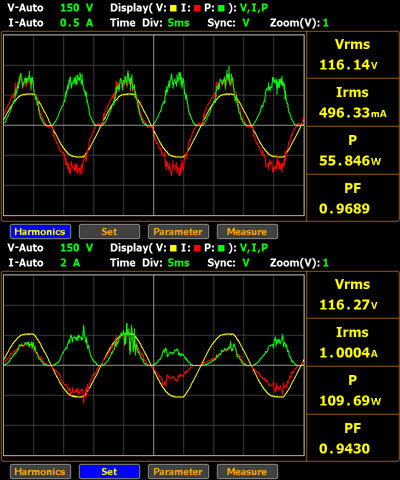The width and height of the screenshot is (400, 480).
Task: Click the lower Time Div 5ms value
Action: click(178, 263)
